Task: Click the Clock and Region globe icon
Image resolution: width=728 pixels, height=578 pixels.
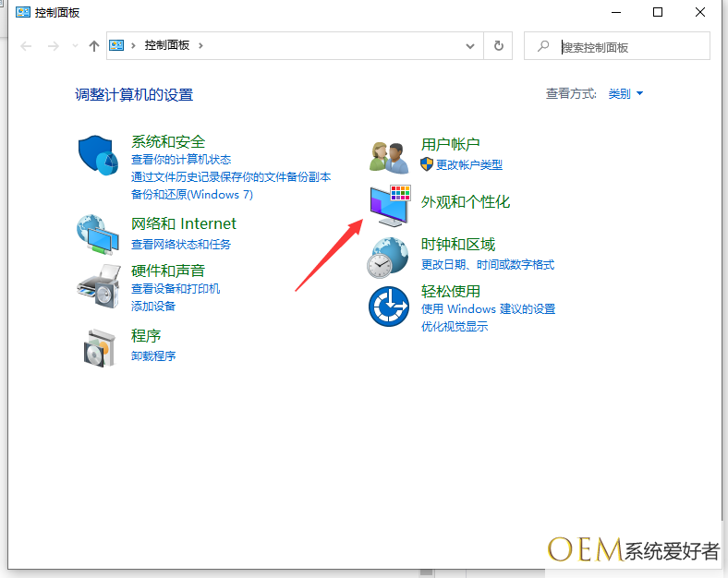Action: coord(389,256)
